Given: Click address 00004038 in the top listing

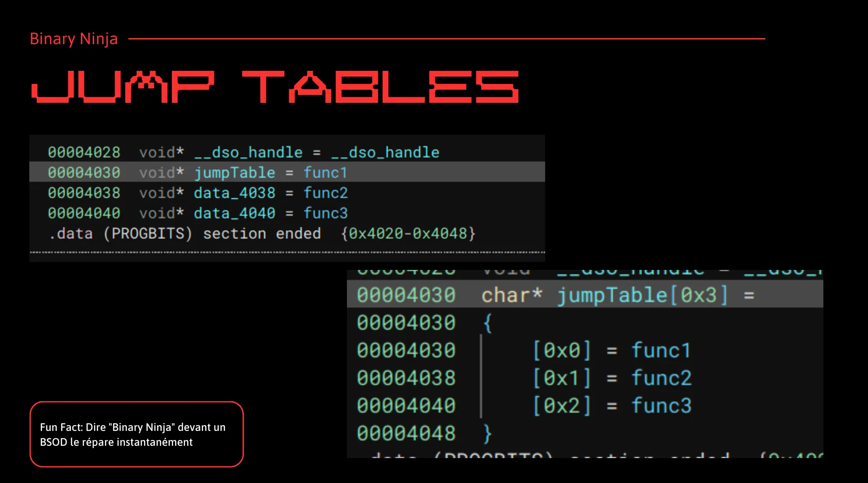Looking at the screenshot, I should tap(84, 193).
